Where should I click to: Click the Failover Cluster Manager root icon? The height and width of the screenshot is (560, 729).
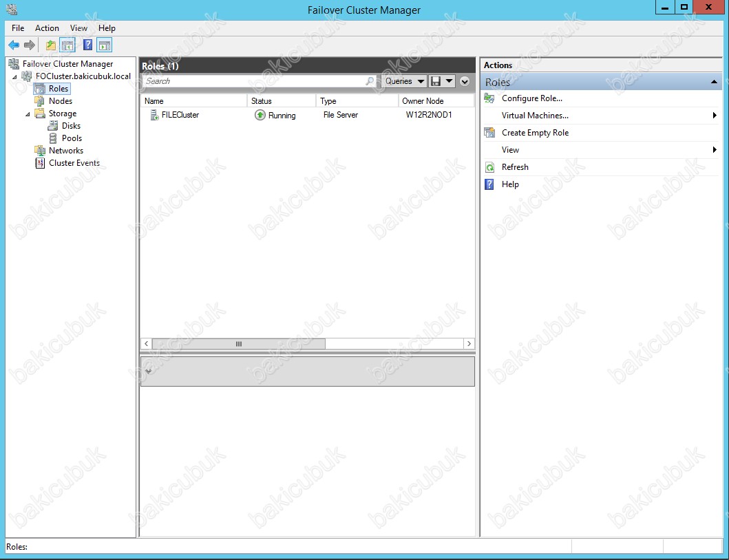coord(14,64)
